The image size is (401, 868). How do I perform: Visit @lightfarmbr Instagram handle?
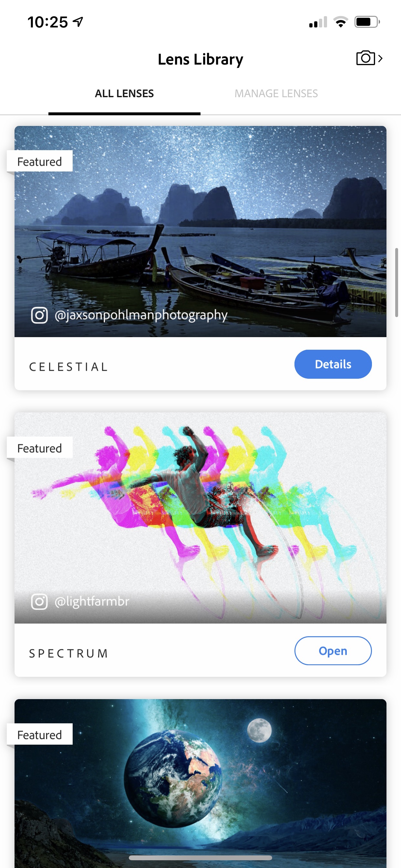point(92,602)
